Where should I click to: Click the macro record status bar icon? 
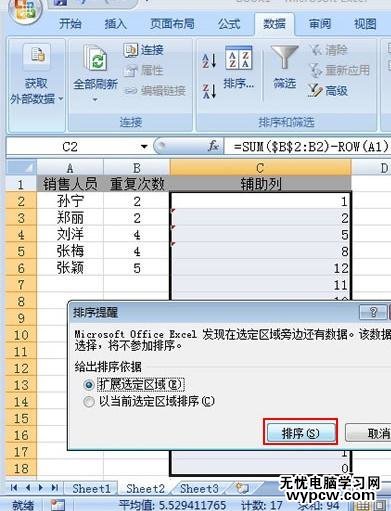(x=57, y=505)
